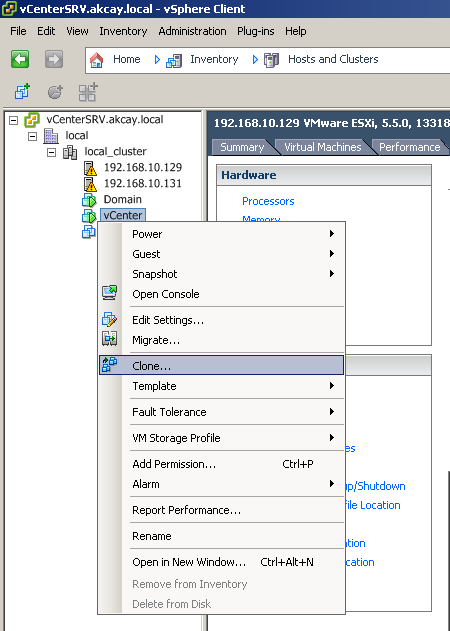Click the Domain VM icon

point(89,200)
